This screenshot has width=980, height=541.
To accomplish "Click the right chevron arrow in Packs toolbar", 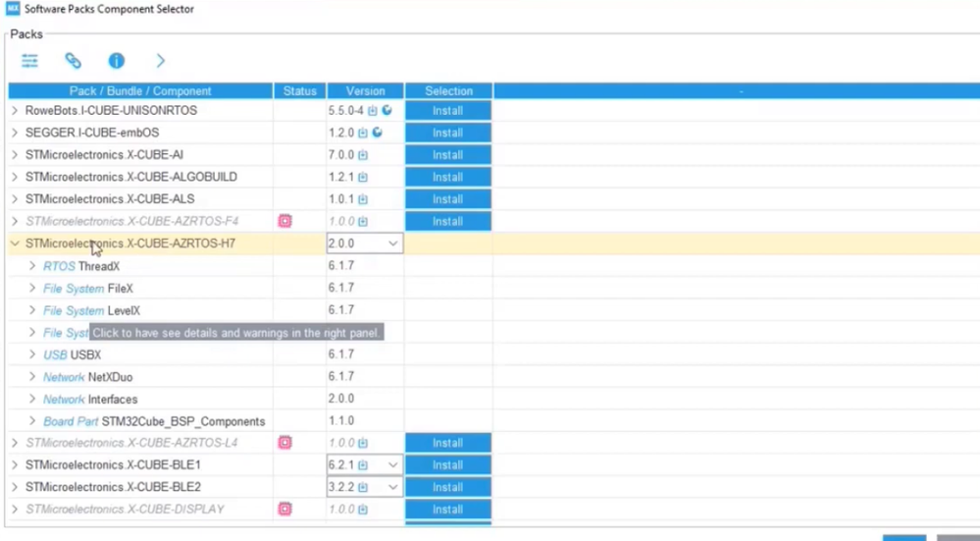I will [x=161, y=61].
